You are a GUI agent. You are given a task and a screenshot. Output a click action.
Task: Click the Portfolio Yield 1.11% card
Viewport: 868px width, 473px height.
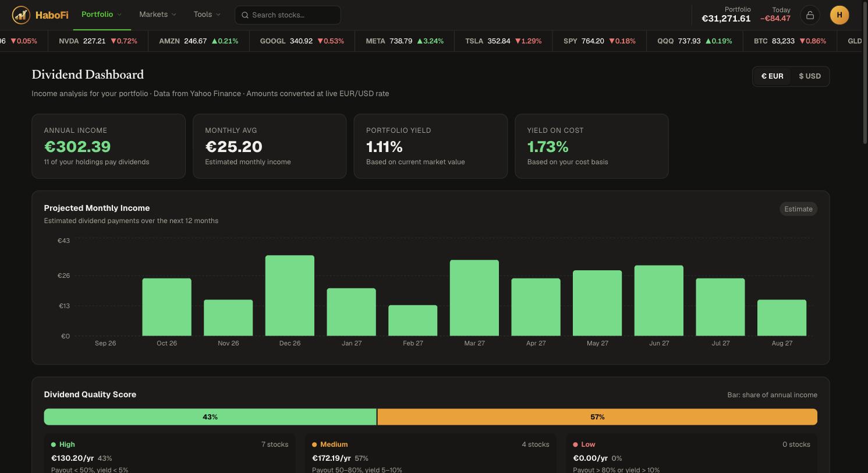pos(430,146)
